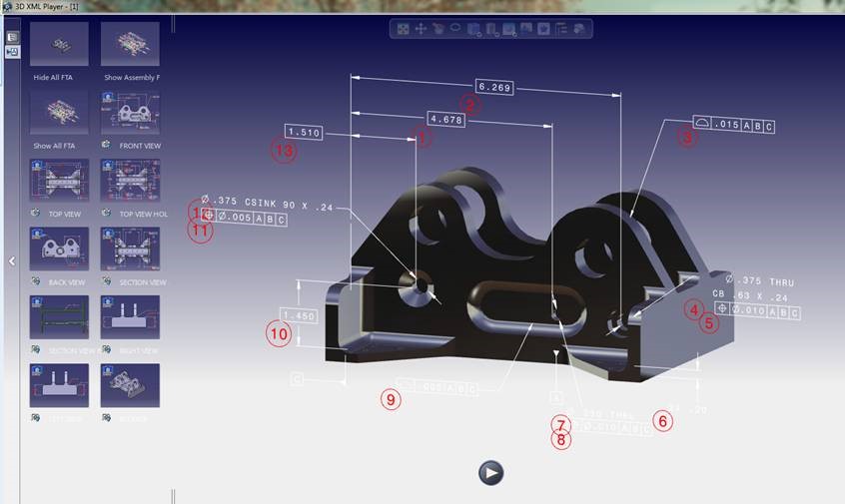
Task: Switch to the second tab icon in left sidebar
Action: pos(12,52)
